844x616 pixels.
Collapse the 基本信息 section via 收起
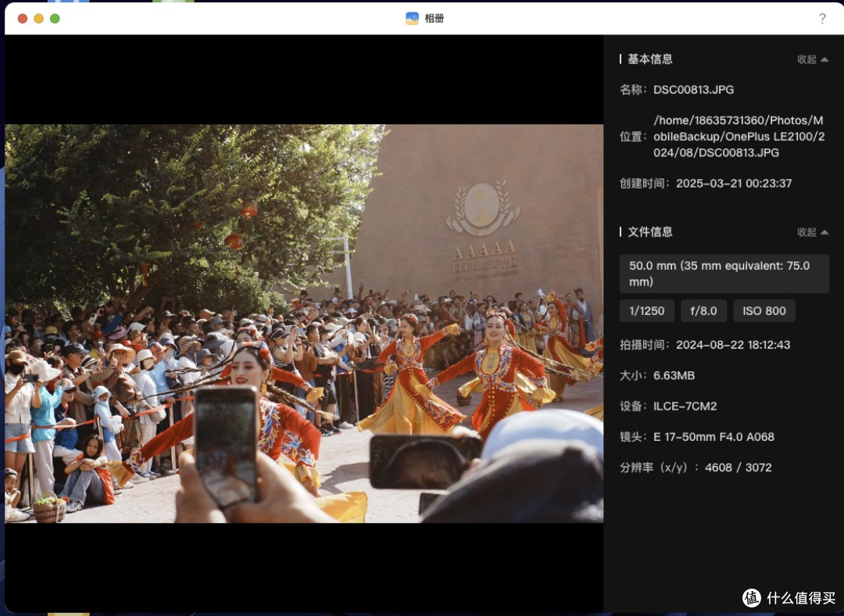click(x=812, y=59)
